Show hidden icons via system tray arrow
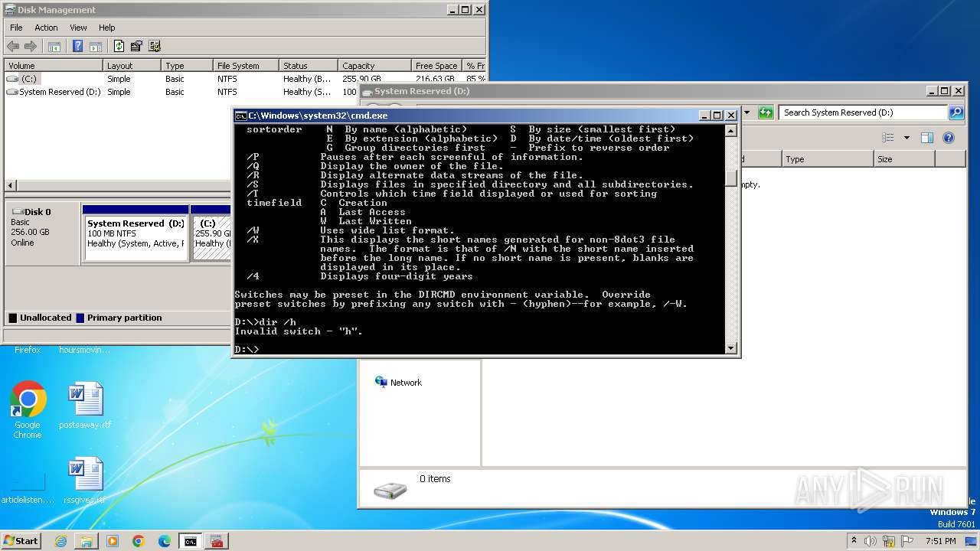980x551 pixels. [x=854, y=541]
